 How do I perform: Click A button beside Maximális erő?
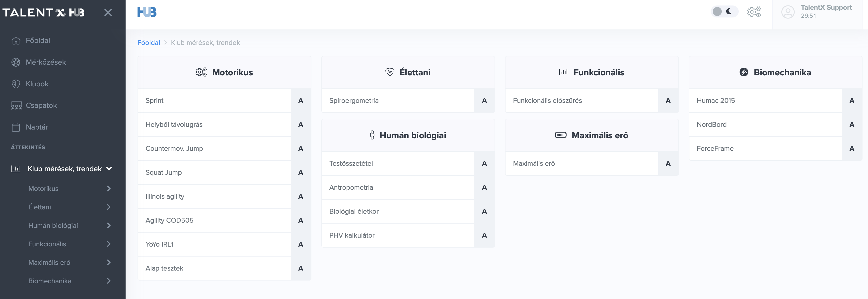click(x=668, y=163)
